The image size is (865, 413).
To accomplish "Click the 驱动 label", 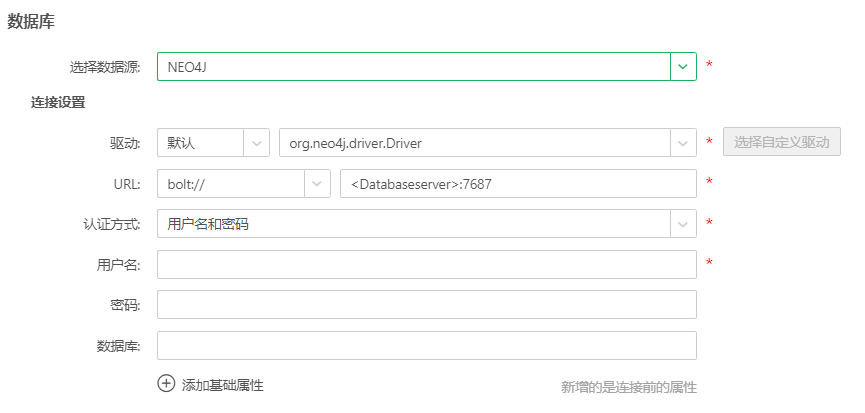I will coord(125,144).
